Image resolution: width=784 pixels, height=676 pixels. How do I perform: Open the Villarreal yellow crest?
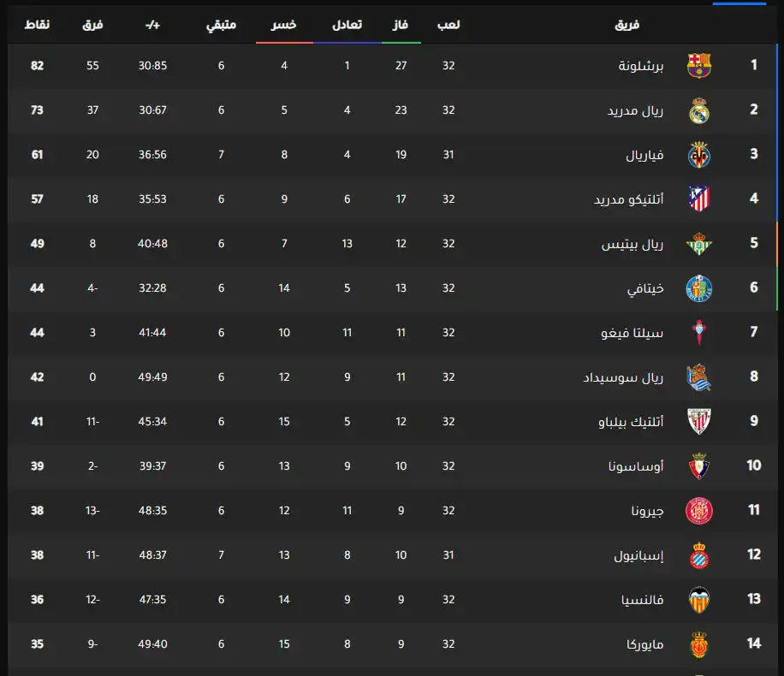pos(699,155)
